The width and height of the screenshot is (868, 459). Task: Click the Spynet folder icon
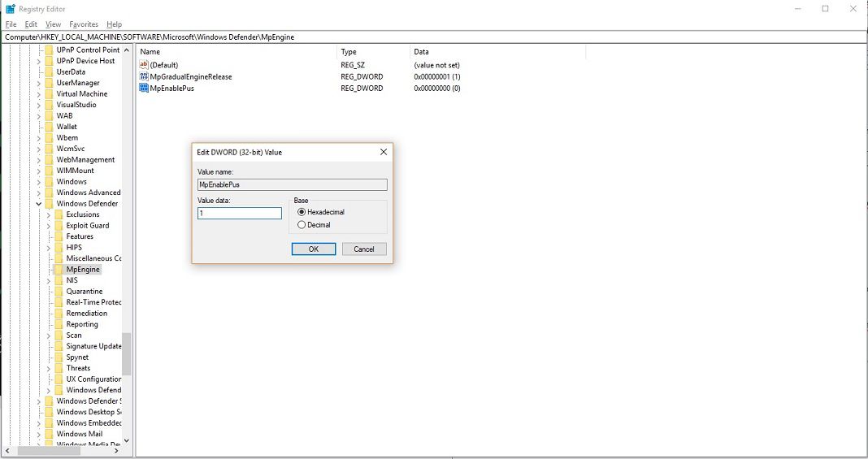[x=59, y=357]
